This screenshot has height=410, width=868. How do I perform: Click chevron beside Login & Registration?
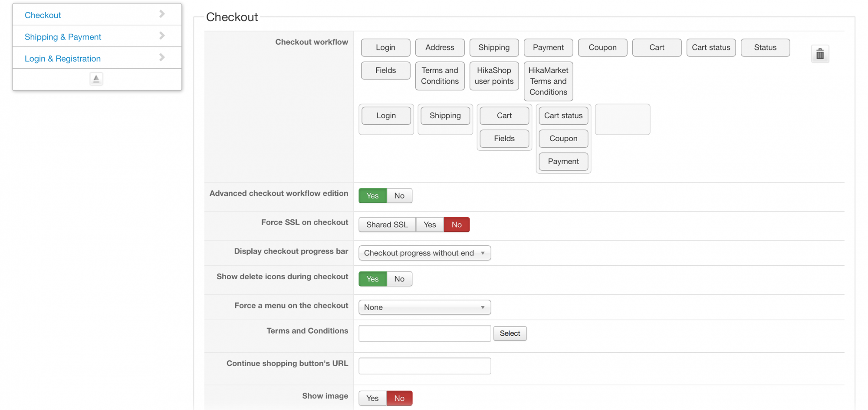[x=162, y=57]
